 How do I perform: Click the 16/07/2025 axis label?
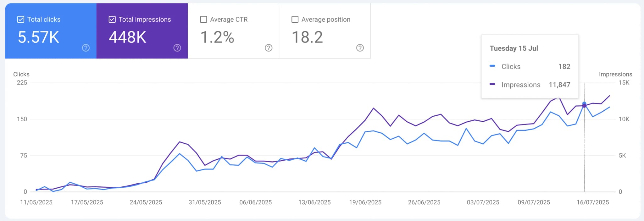coord(593,202)
